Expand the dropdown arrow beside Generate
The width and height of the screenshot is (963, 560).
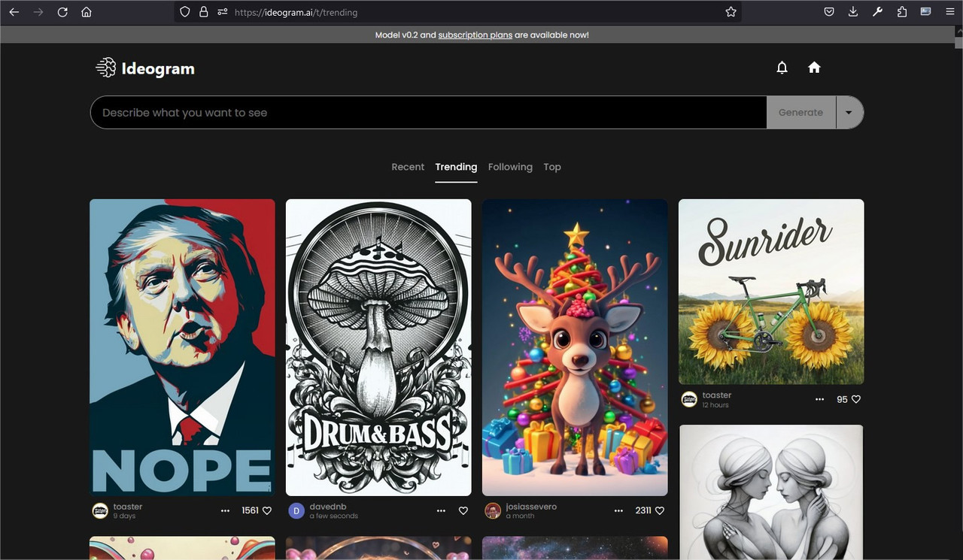tap(849, 113)
